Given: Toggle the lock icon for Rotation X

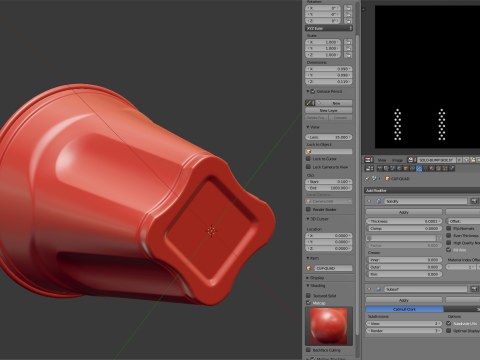Looking at the screenshot, I should tap(348, 8).
